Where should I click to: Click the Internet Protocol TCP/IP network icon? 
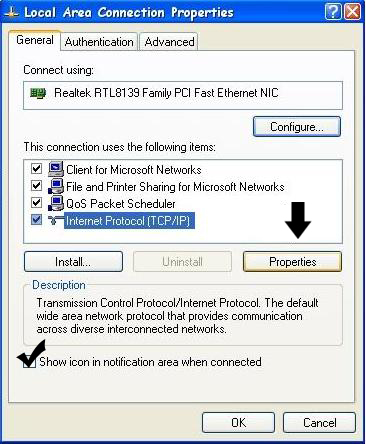(x=56, y=220)
